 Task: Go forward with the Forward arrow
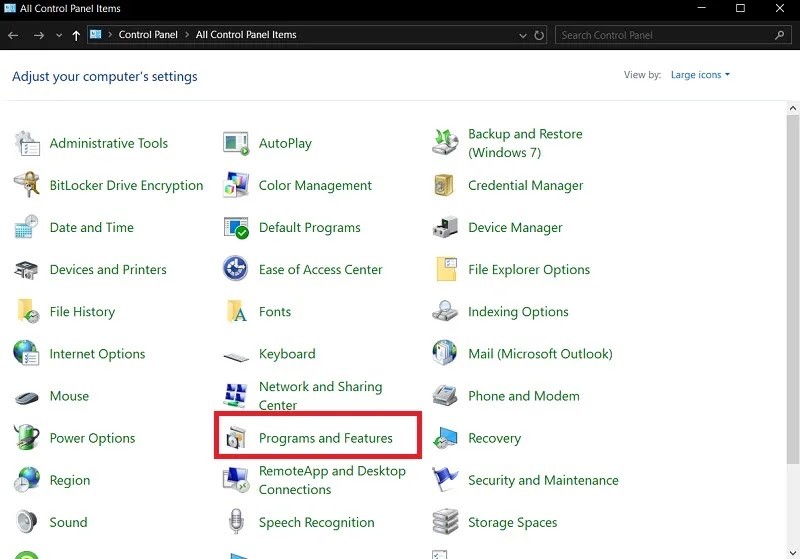pos(39,35)
